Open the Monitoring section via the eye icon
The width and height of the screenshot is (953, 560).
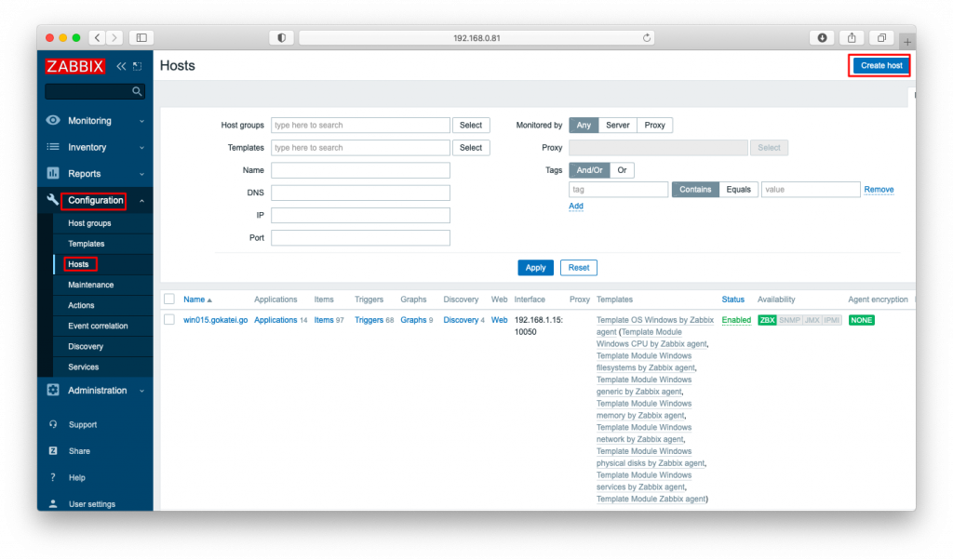[53, 120]
